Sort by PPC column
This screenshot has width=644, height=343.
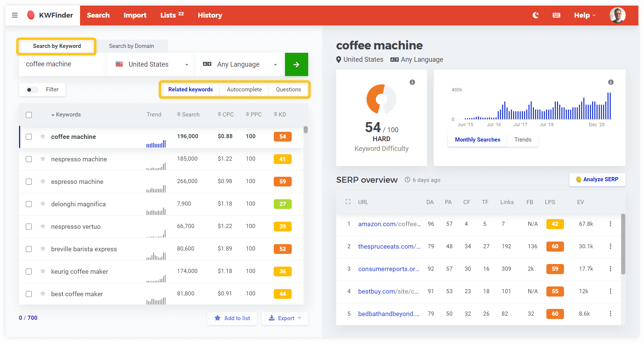point(254,115)
